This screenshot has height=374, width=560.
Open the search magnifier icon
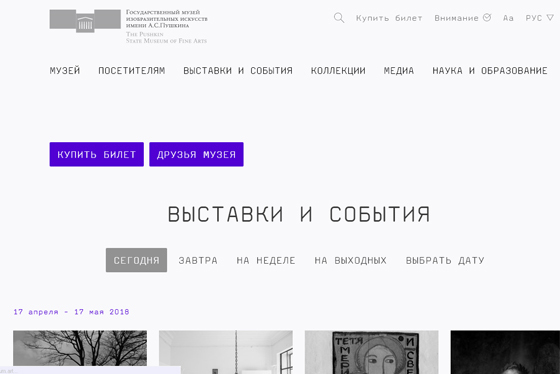pos(339,18)
